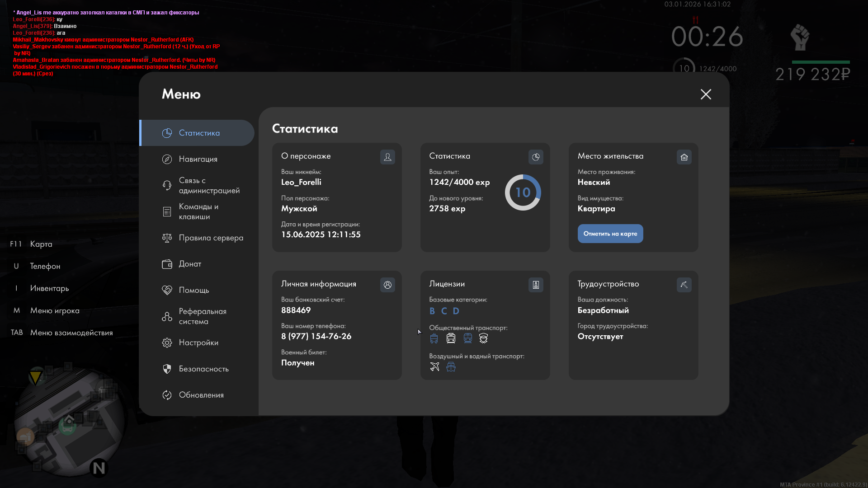Screen dimensions: 868x488
Task: Click the airplane license icon
Action: 434,366
